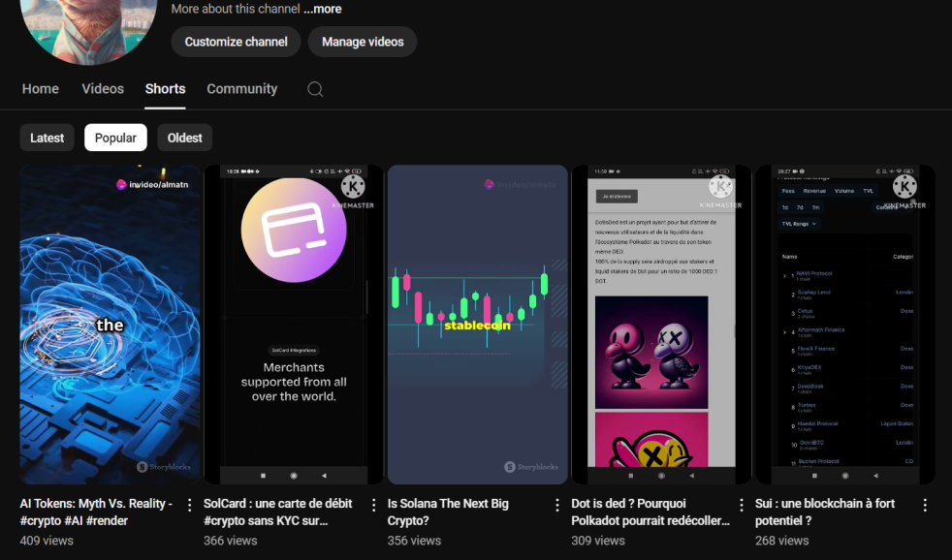Open the stablecoin candlestick chart thumbnail
Image resolution: width=952 pixels, height=560 pixels.
(478, 325)
